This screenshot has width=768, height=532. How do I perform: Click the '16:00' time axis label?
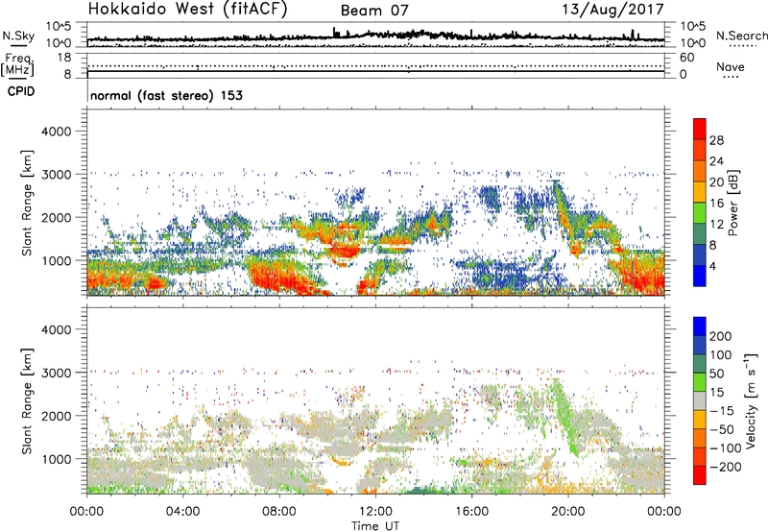[x=471, y=512]
